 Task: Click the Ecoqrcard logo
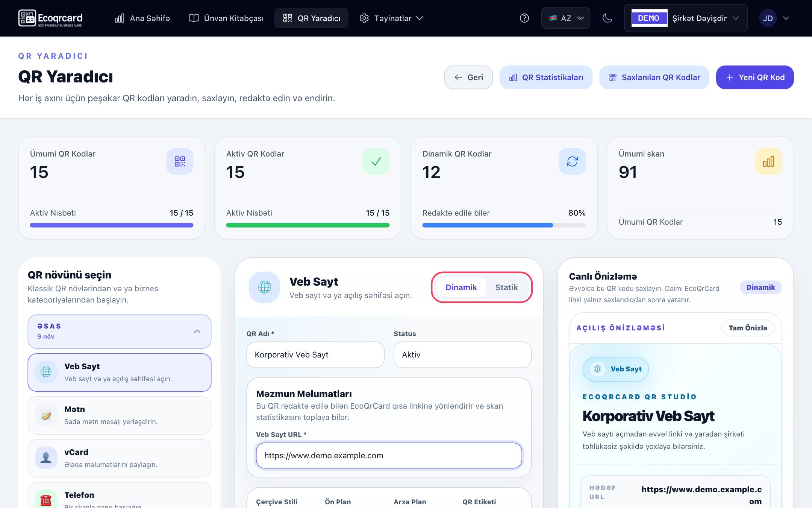point(50,18)
